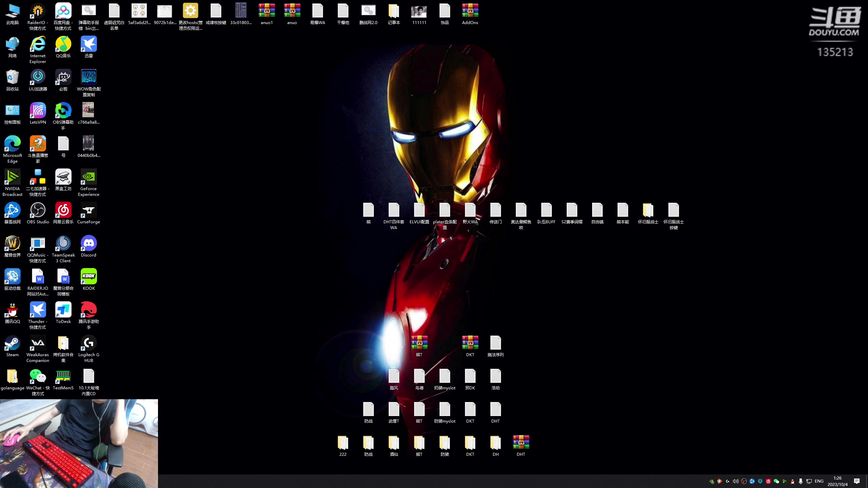Open the 腾讯手游助手 shortcut
Screen dimensions: 868x488
(88, 316)
